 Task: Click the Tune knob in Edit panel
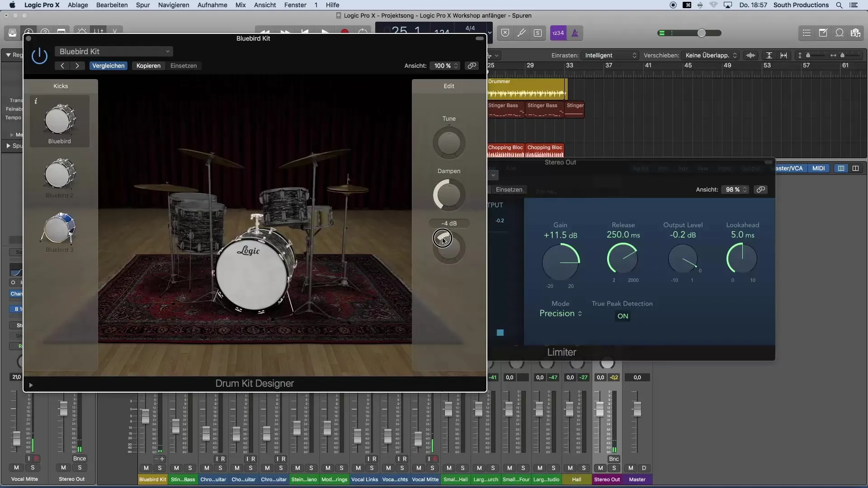449,143
